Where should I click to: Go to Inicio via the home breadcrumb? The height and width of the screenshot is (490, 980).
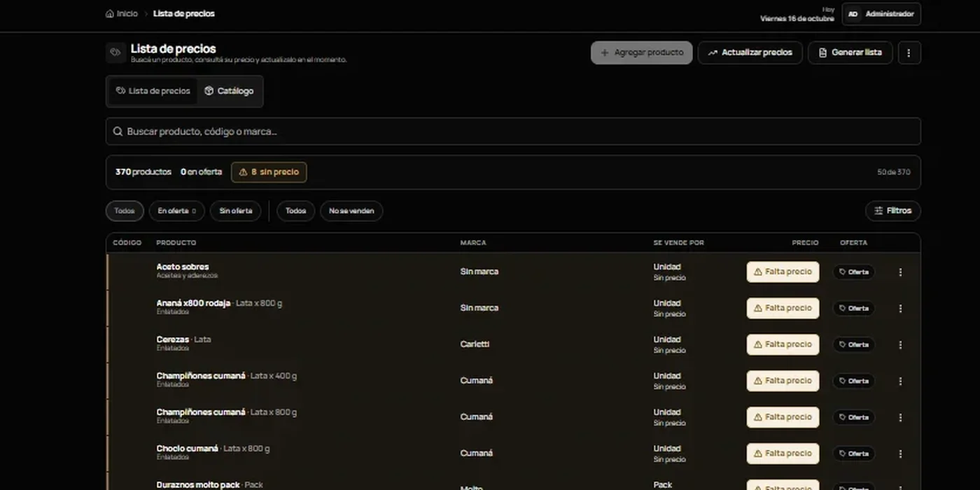click(x=122, y=14)
